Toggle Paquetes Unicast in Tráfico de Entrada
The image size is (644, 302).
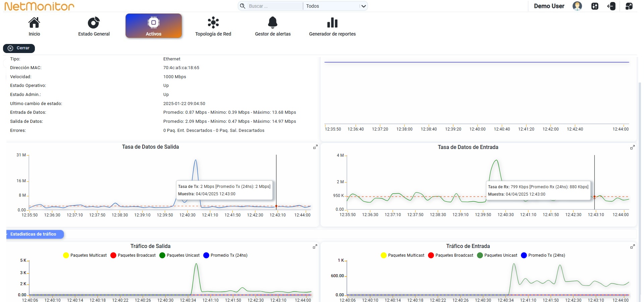(497, 255)
